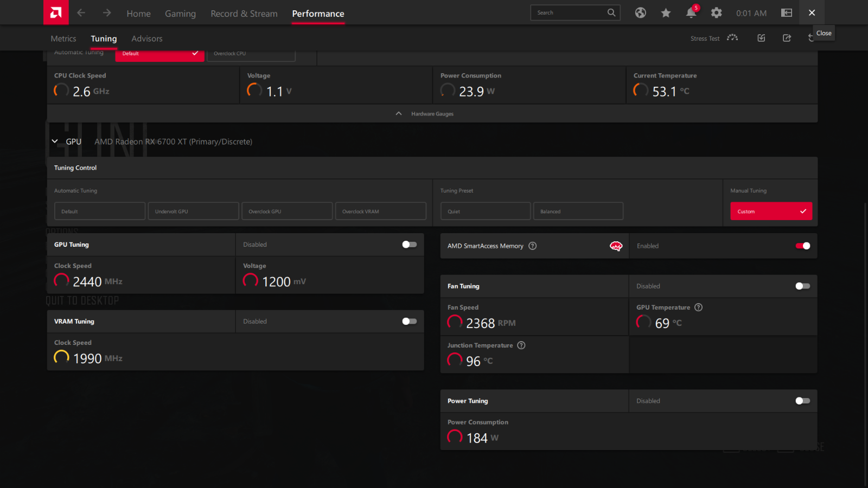This screenshot has width=868, height=488.
Task: Select GPU Default automatic tuning
Action: click(x=100, y=211)
